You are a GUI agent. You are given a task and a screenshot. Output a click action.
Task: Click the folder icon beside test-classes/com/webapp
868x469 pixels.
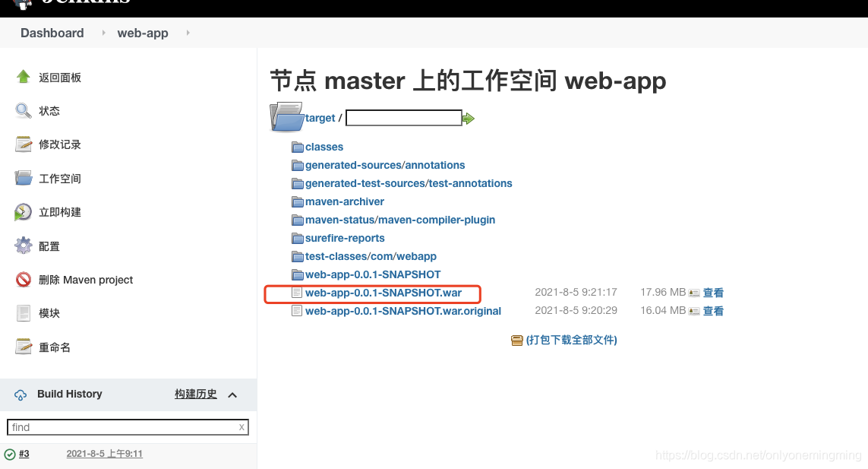[x=298, y=257]
